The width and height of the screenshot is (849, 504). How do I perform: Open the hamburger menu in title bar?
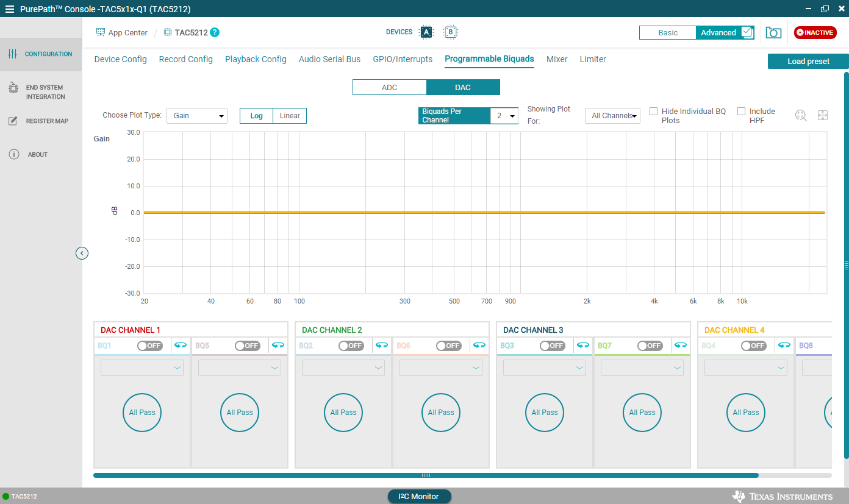point(9,9)
